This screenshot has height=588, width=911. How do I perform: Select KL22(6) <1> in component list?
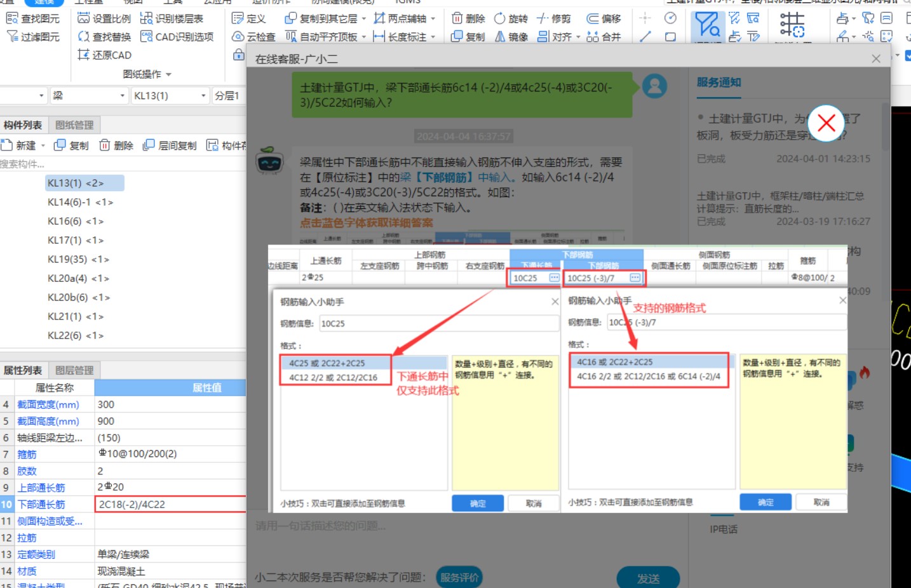pyautogui.click(x=76, y=335)
